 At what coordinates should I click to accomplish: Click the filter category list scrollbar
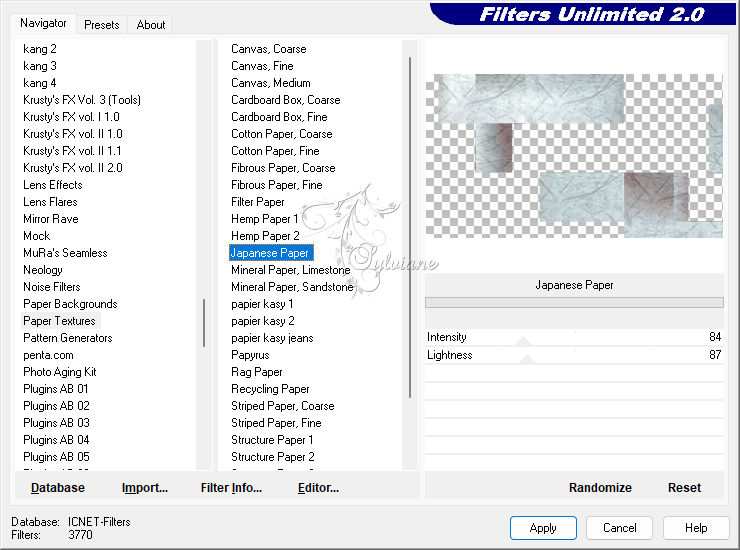(204, 323)
